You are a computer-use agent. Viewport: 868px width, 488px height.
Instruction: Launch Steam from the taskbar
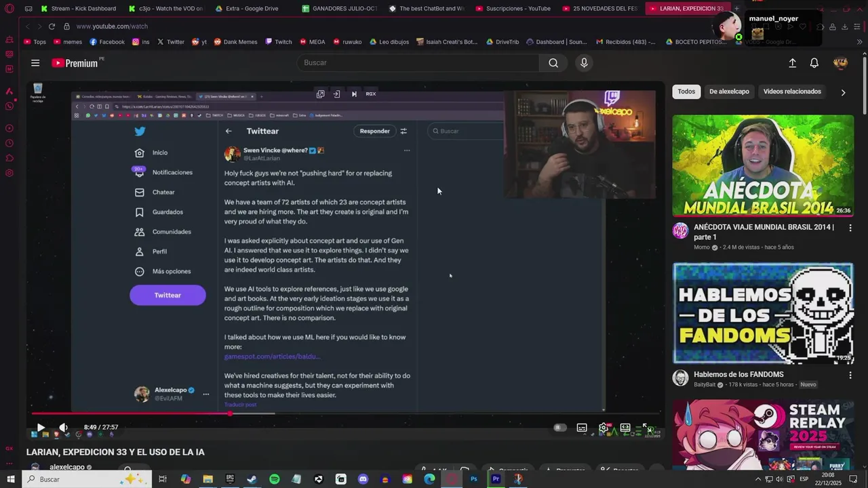point(252,479)
